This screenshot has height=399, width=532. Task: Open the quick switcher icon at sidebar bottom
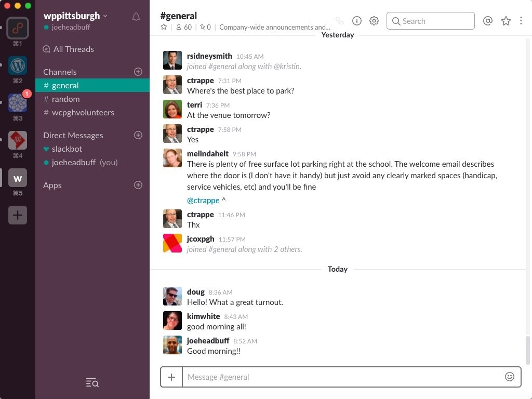pos(92,383)
